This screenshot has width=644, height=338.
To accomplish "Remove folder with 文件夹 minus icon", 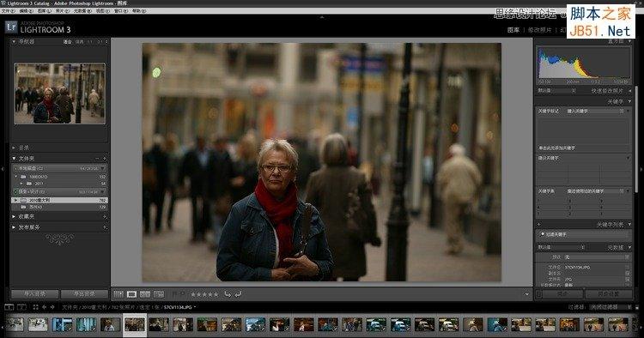I will pos(97,159).
